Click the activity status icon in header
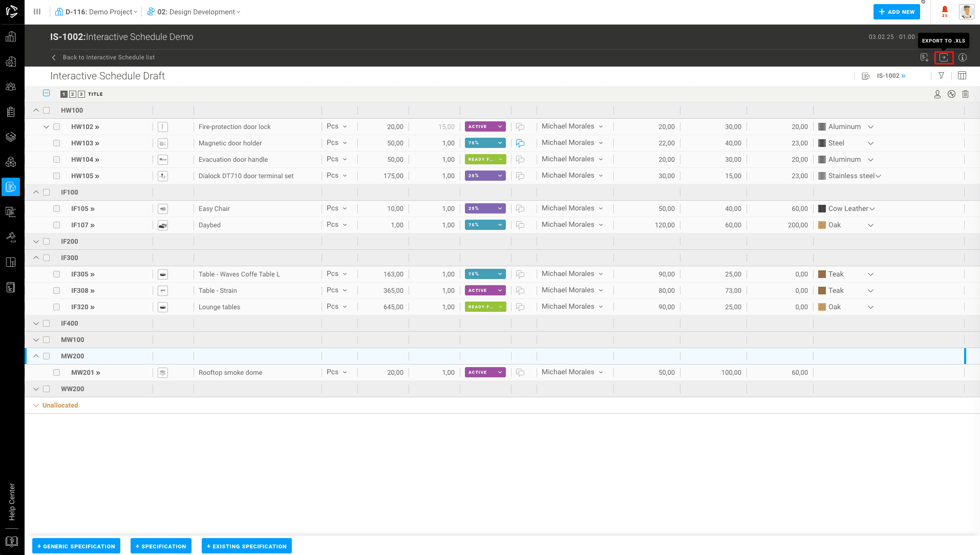The height and width of the screenshot is (555, 980). click(951, 94)
